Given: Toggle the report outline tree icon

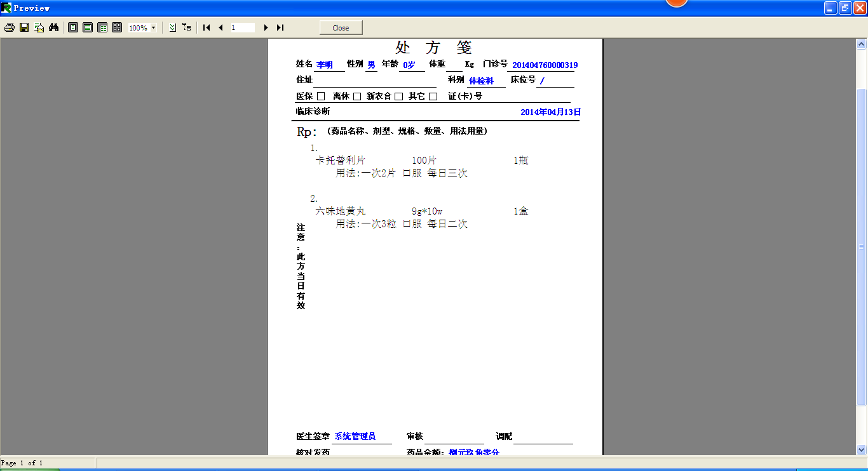Looking at the screenshot, I should 186,27.
